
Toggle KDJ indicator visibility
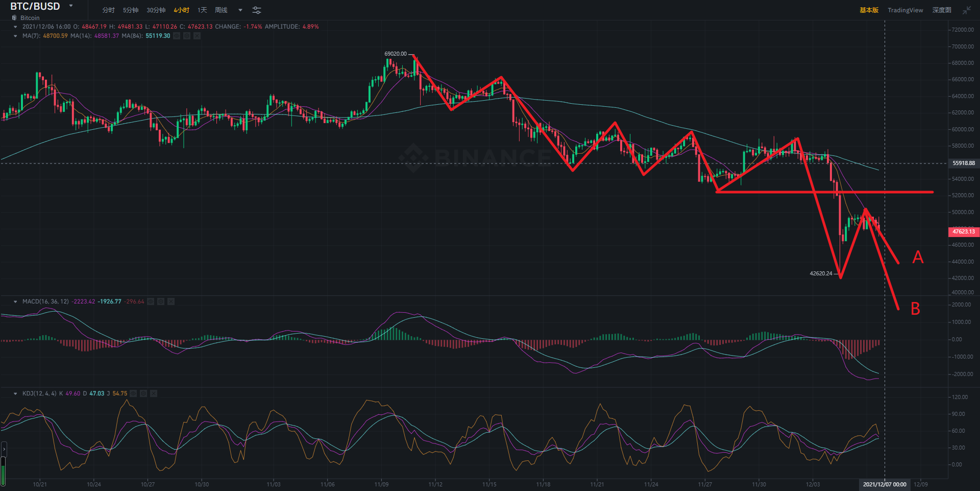(x=133, y=393)
